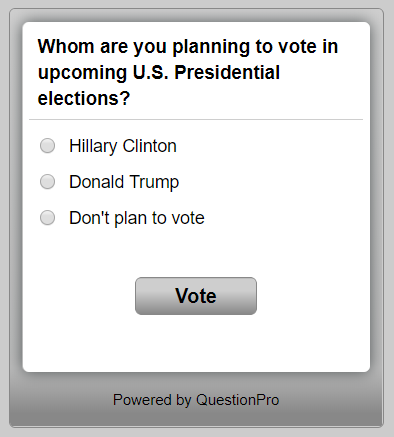This screenshot has height=437, width=394.
Task: Select the Hillary Clinton radio button
Action: coord(47,146)
